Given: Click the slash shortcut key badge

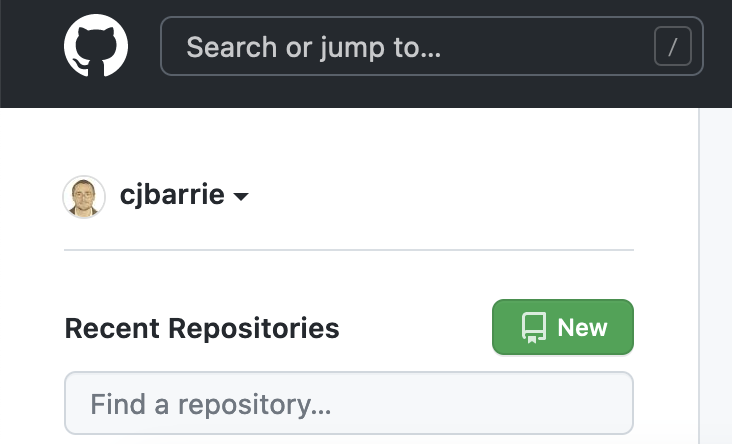Looking at the screenshot, I should coord(673,46).
